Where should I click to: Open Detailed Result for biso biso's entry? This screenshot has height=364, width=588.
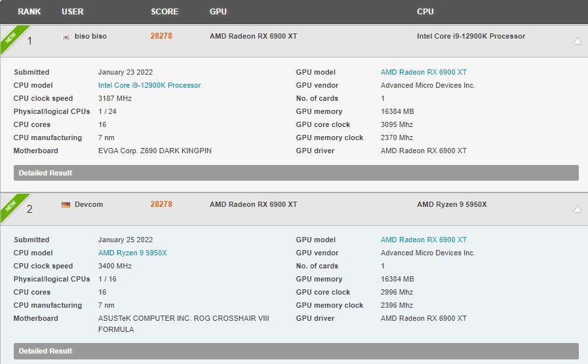pos(296,173)
